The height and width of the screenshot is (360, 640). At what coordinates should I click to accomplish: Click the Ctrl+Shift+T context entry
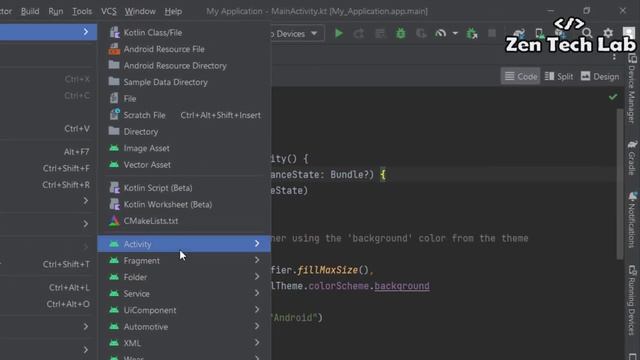(48, 264)
